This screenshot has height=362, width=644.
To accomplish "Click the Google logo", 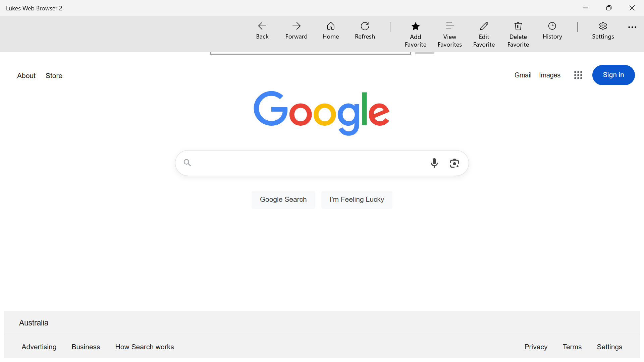I will point(322,113).
